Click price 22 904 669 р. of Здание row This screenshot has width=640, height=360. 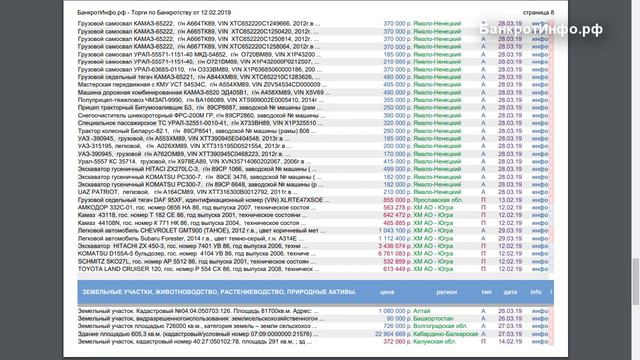393,334
